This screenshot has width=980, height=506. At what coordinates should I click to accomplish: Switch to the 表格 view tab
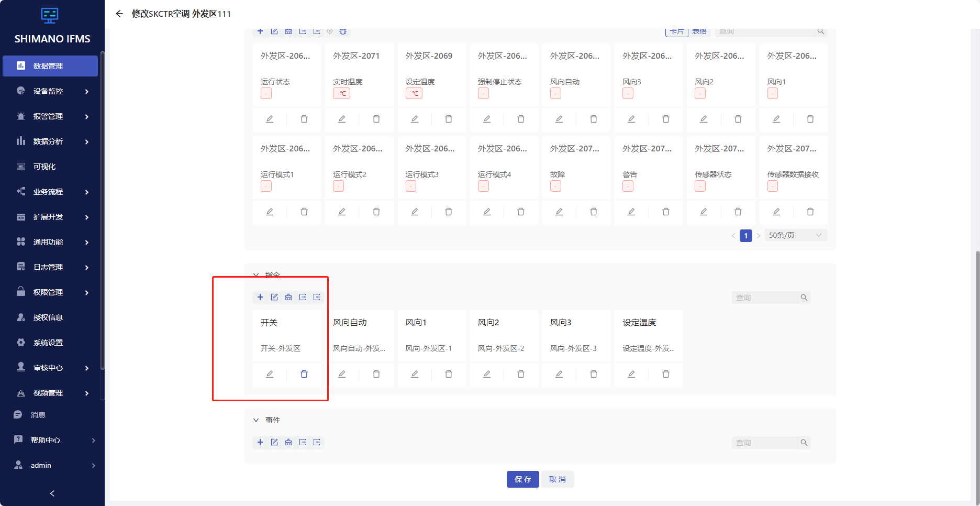[x=699, y=31]
